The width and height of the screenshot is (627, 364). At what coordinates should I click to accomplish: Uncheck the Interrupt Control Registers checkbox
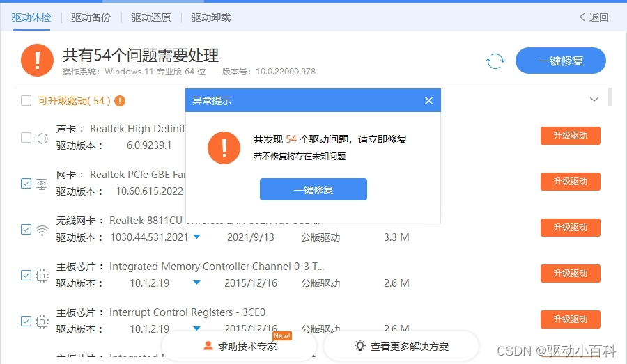(x=26, y=322)
